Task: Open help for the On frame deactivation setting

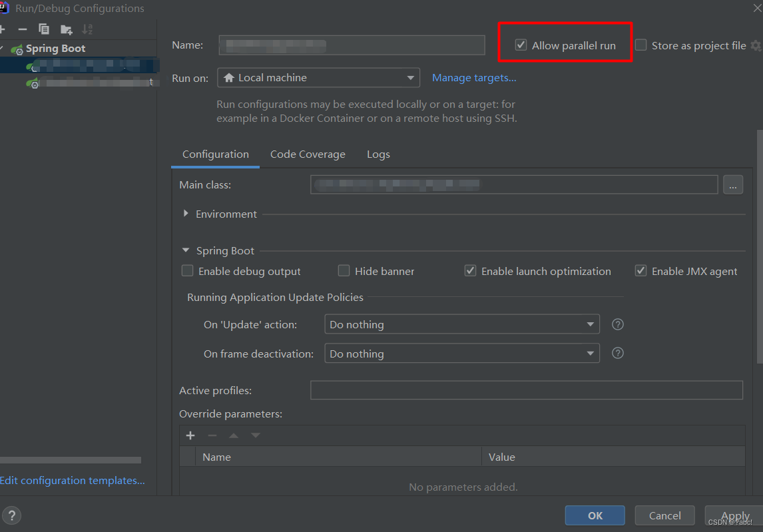Action: 617,354
